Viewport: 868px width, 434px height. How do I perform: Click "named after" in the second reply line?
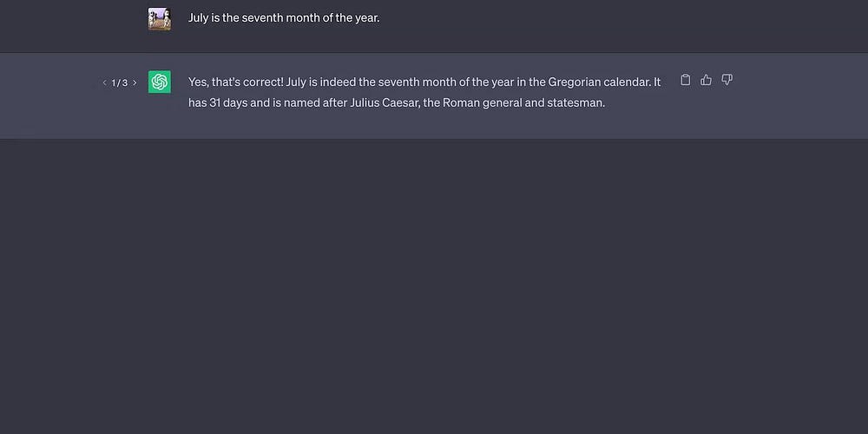pyautogui.click(x=316, y=103)
